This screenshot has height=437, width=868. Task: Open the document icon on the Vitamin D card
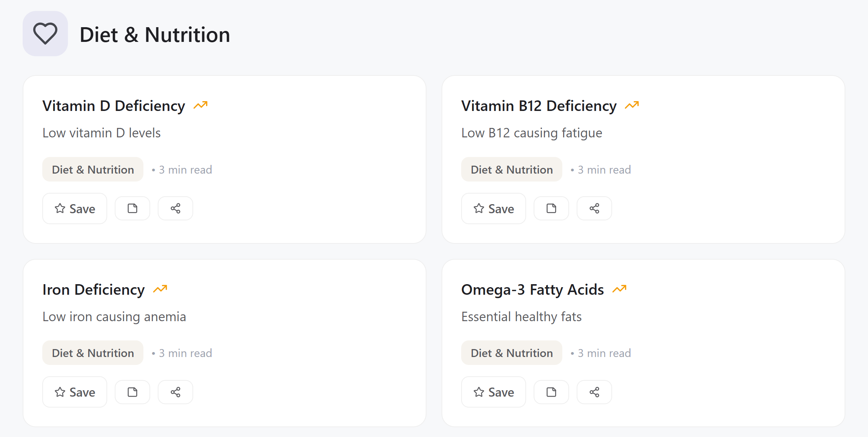click(132, 208)
